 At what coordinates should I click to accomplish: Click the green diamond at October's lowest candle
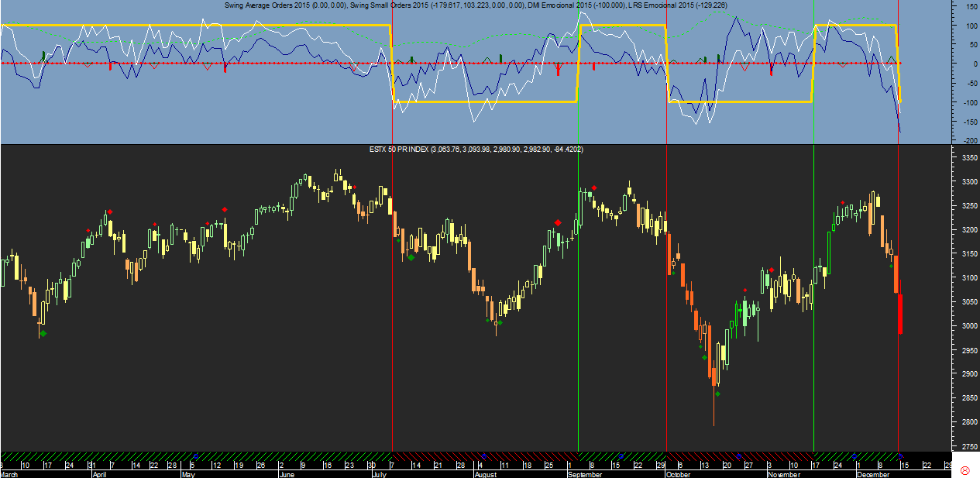717,394
